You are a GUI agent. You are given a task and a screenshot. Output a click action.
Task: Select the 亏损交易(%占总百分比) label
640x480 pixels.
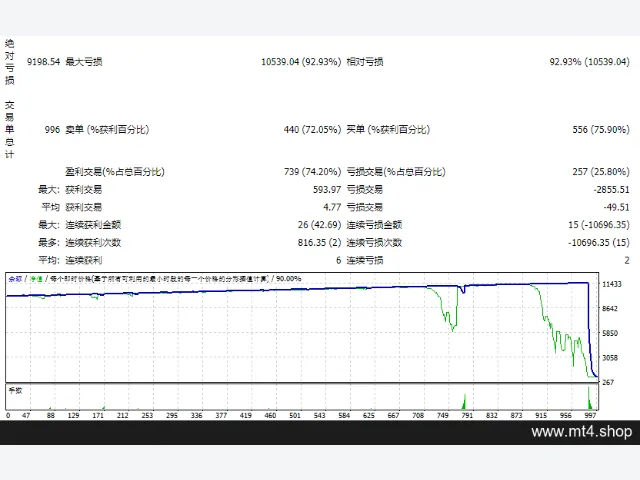pyautogui.click(x=396, y=171)
